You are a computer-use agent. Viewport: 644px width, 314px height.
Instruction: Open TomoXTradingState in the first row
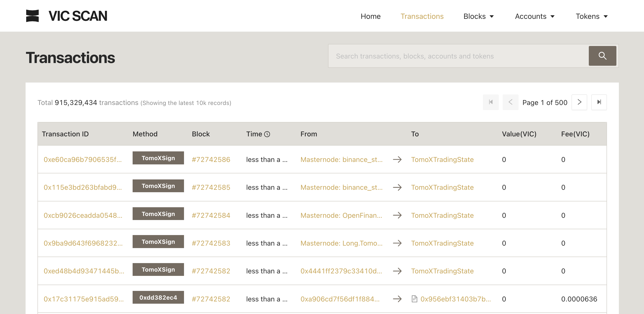click(442, 159)
